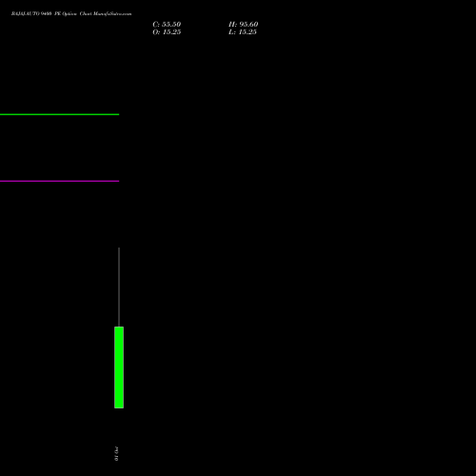Open the MunafaSutra.com link in title
Viewport: 476px width, 476px height.
(112, 13)
